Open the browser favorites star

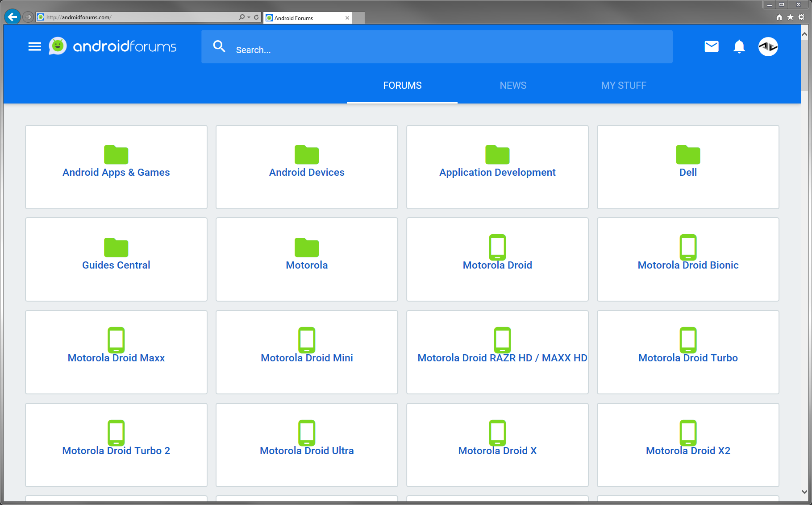(x=790, y=17)
